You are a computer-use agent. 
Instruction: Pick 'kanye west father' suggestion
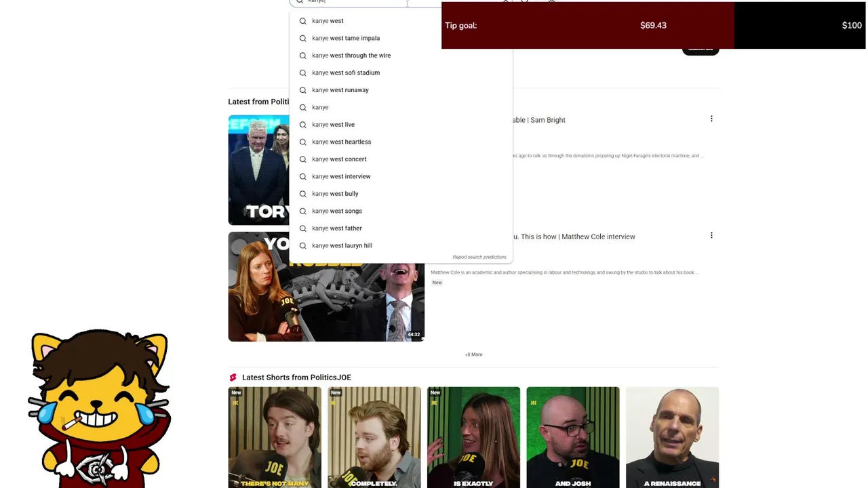click(x=401, y=228)
